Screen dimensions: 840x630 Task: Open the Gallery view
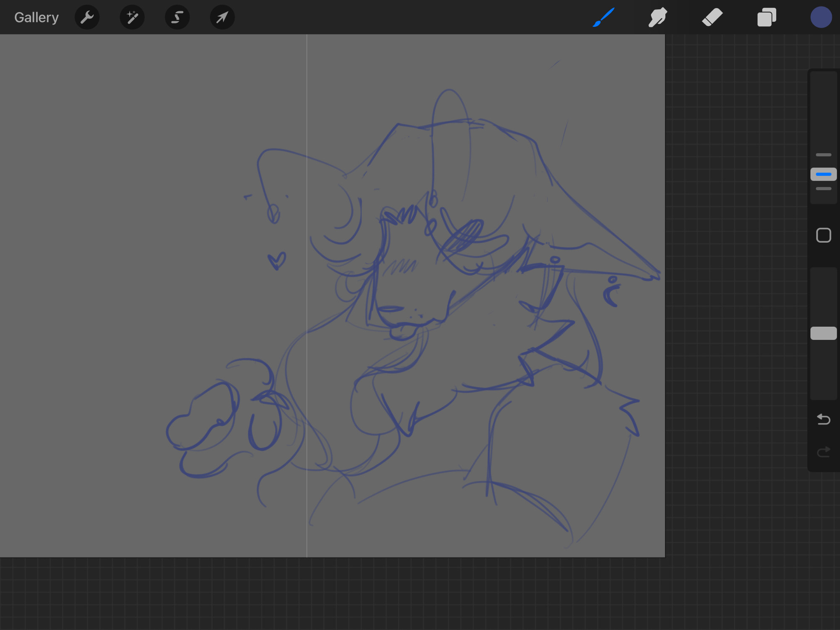point(37,18)
